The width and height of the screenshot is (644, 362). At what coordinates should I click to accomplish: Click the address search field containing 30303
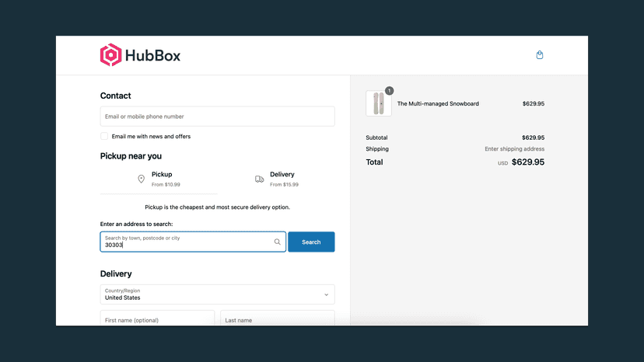[x=193, y=242]
